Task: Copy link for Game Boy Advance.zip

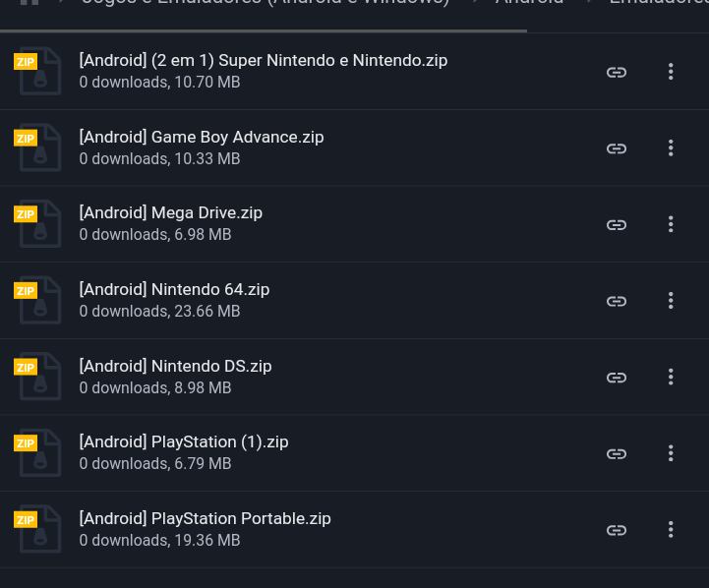Action: tap(617, 148)
